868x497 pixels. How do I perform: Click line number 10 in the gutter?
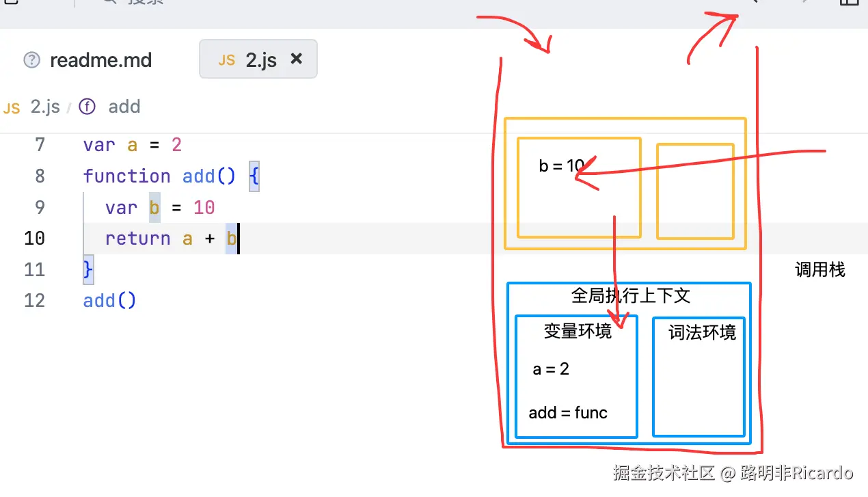click(34, 239)
